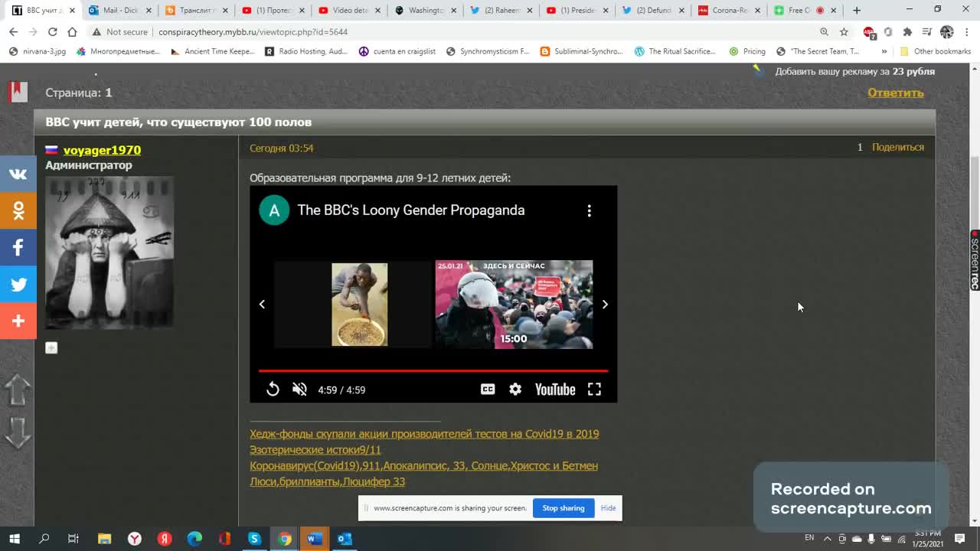
Task: Switch to Mail - Dick browser tab
Action: pyautogui.click(x=119, y=10)
